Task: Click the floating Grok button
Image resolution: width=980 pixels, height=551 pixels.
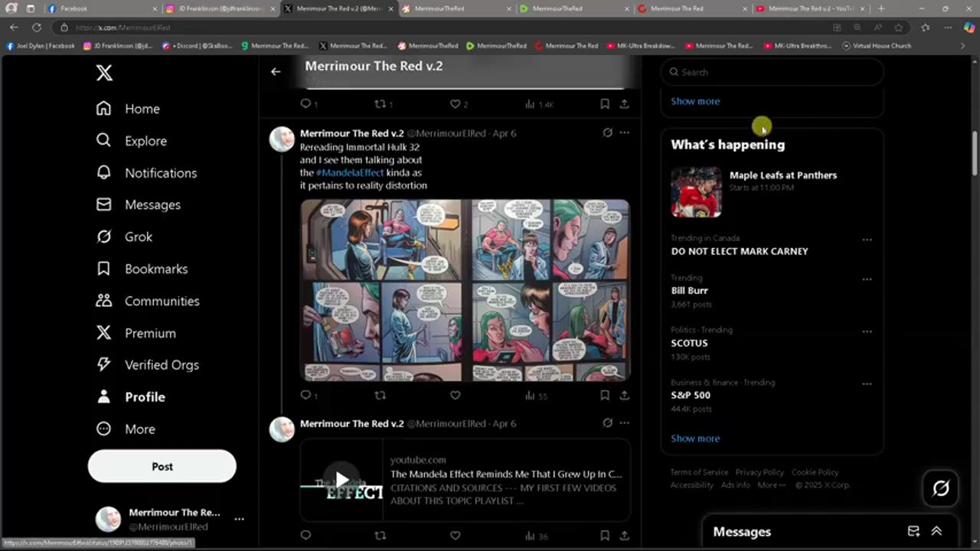Action: pyautogui.click(x=941, y=488)
